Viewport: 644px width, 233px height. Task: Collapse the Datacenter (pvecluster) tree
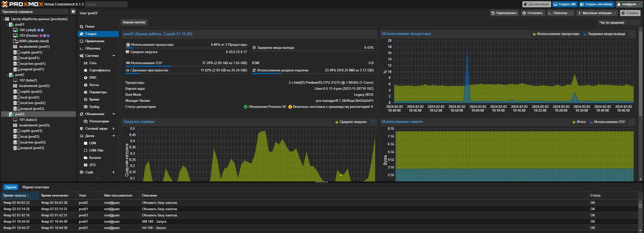coord(3,19)
